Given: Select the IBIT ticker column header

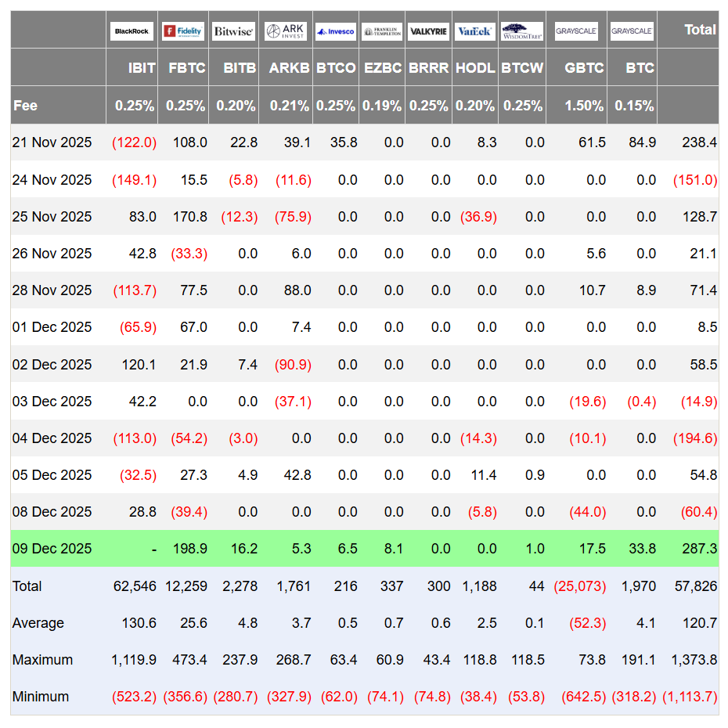Looking at the screenshot, I should pyautogui.click(x=142, y=68).
